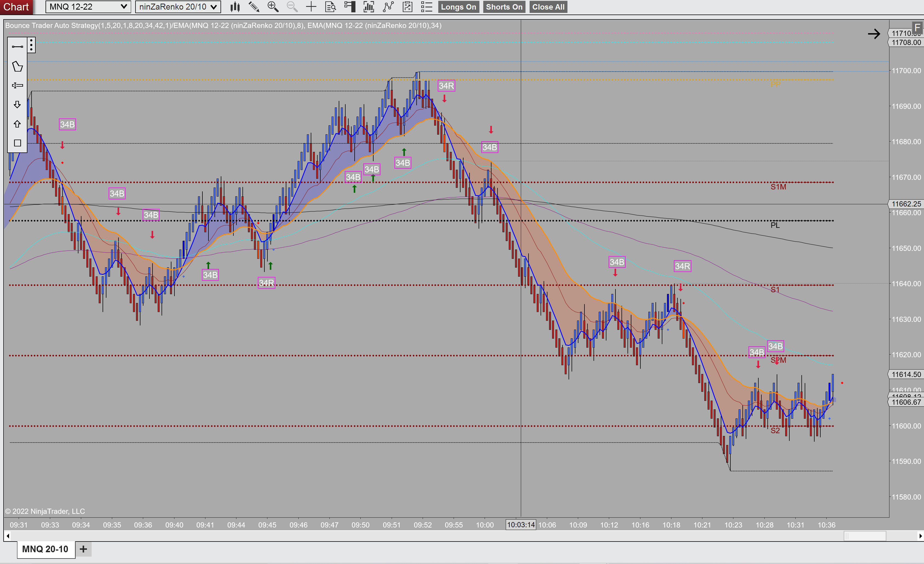Open the chart properties list icon

tap(426, 7)
